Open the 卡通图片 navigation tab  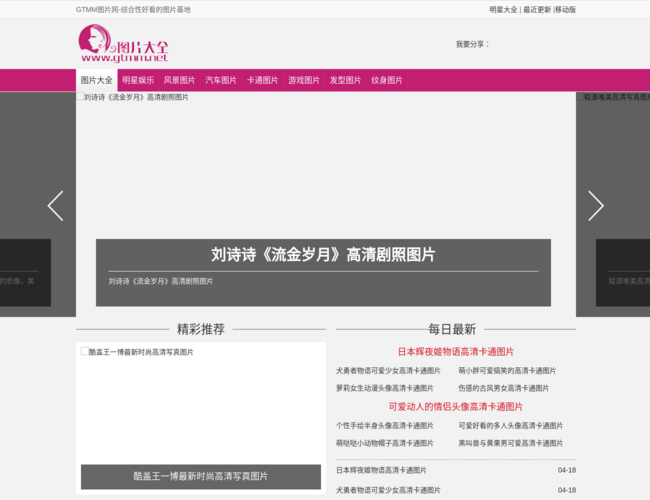(262, 80)
